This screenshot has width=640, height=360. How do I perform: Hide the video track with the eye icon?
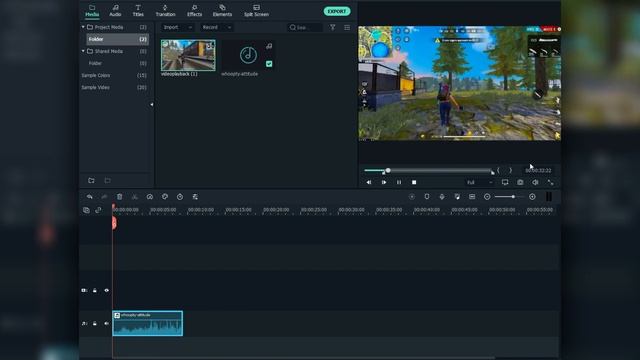point(107,290)
